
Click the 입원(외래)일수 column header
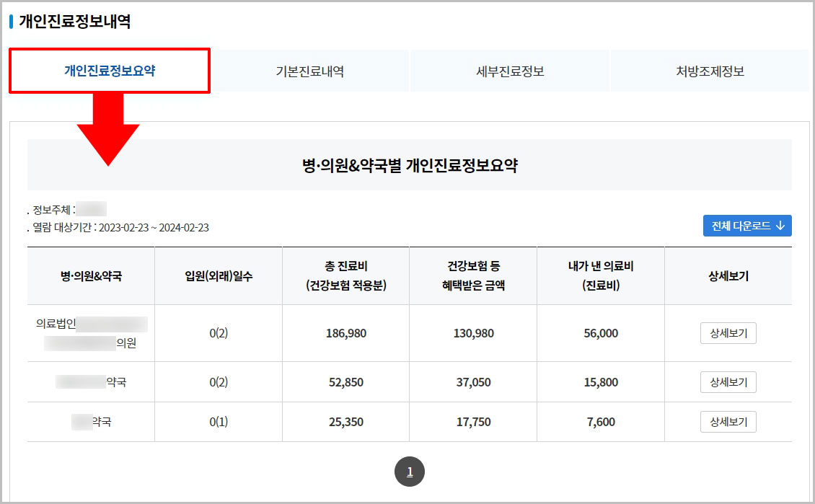[x=218, y=275]
